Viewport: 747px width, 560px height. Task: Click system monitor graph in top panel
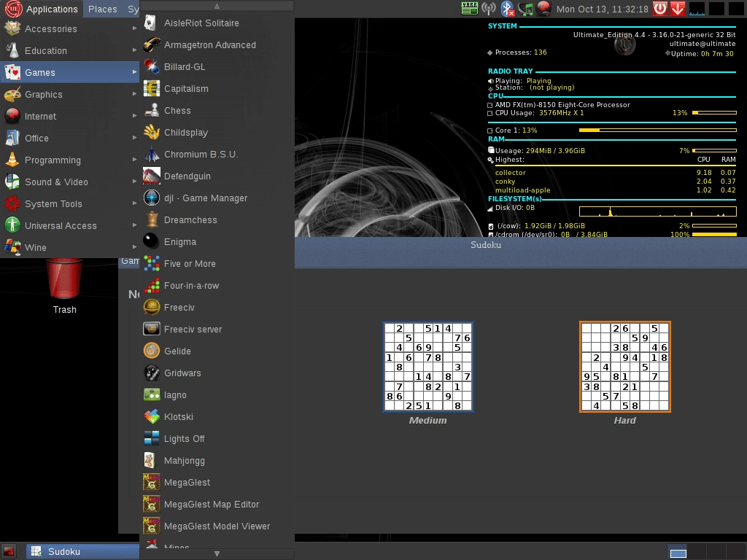point(697,9)
